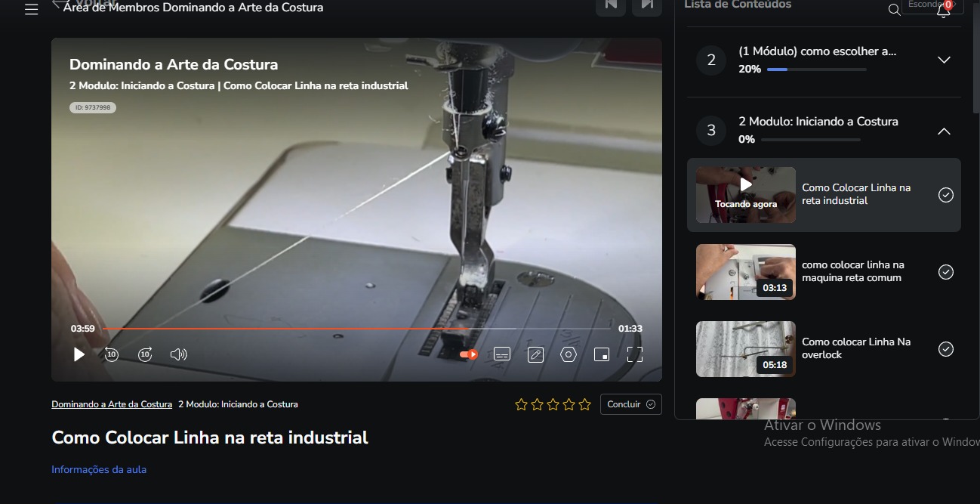Image resolution: width=980 pixels, height=504 pixels.
Task: Turn on video subtitles
Action: pos(502,354)
